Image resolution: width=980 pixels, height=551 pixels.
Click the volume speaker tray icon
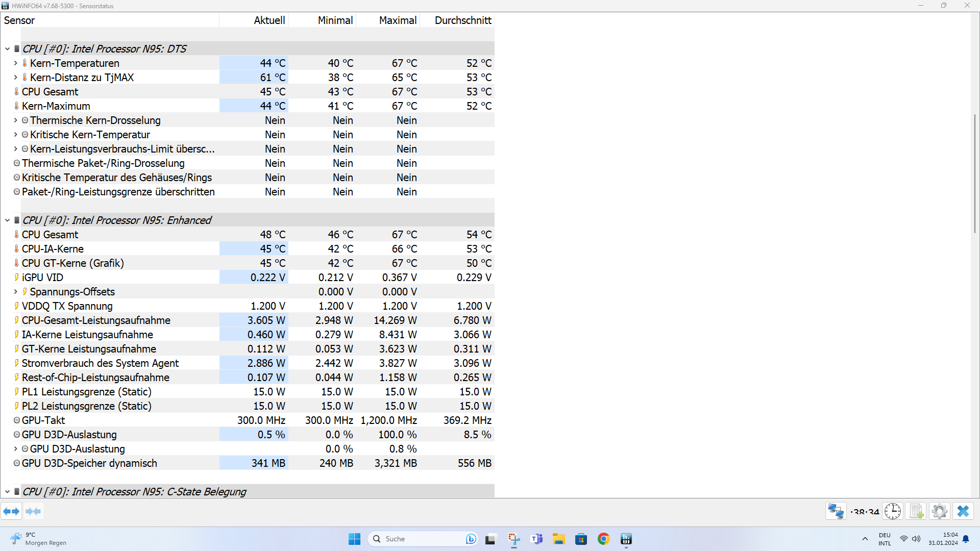click(x=916, y=539)
